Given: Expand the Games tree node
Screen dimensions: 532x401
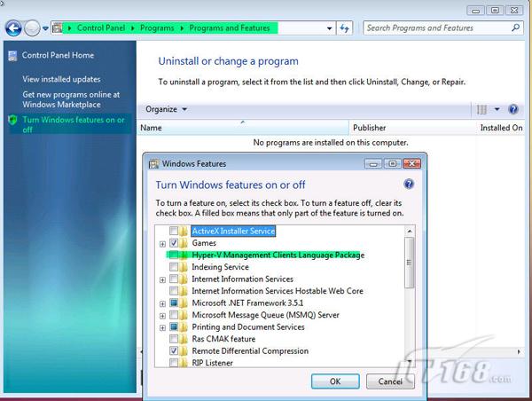Looking at the screenshot, I should tap(162, 244).
